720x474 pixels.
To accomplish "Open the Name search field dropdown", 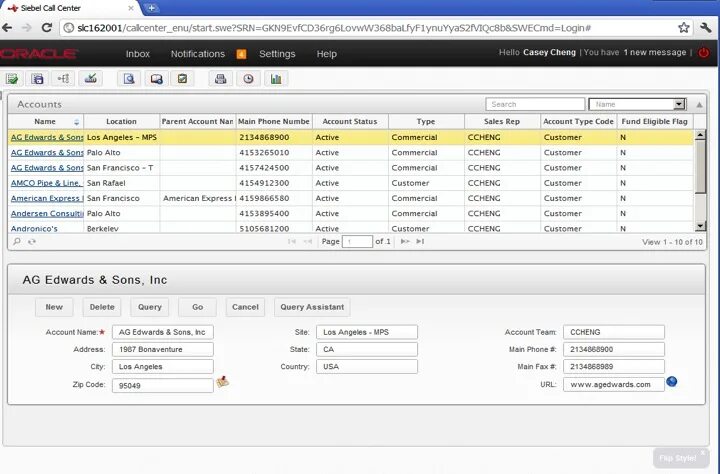I will point(679,104).
